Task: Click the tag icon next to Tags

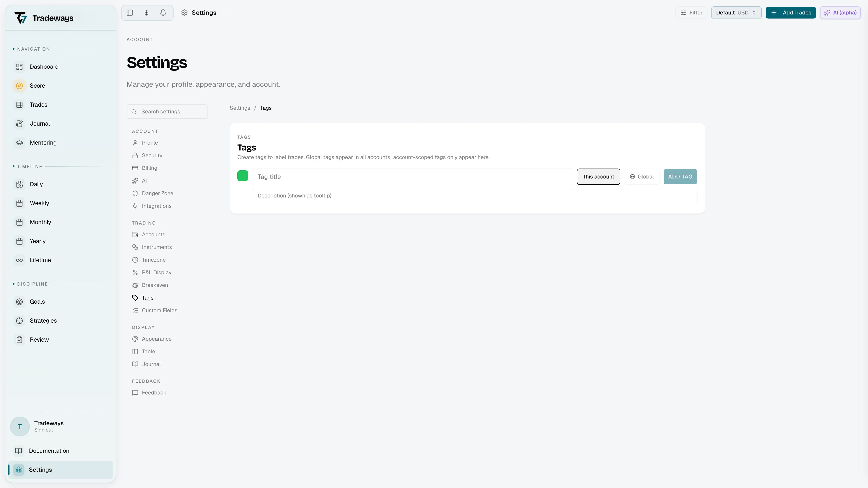Action: (135, 298)
